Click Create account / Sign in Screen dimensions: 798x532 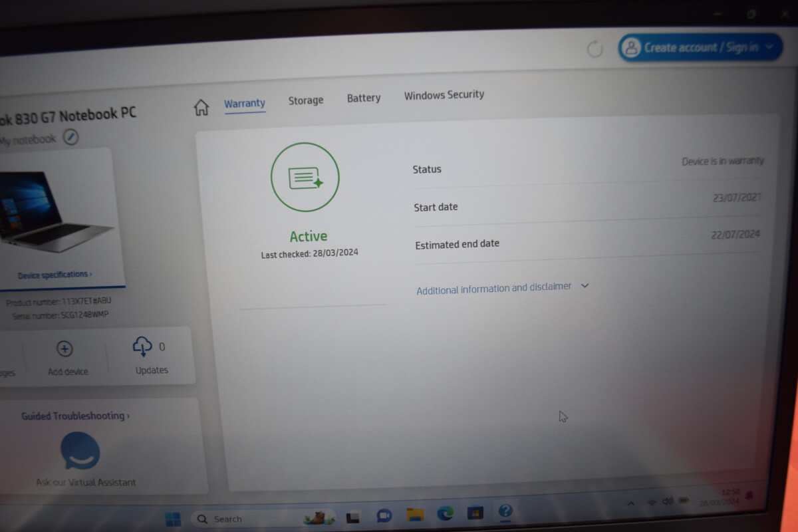(x=700, y=47)
